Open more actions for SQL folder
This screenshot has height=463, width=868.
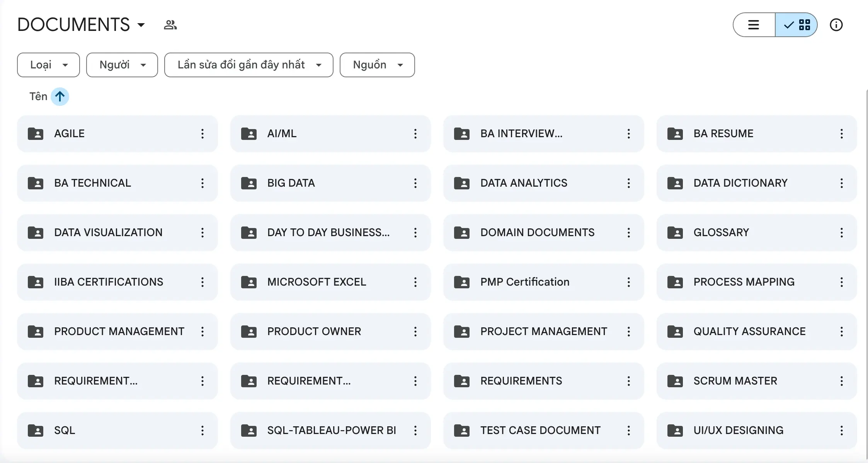[x=202, y=431]
